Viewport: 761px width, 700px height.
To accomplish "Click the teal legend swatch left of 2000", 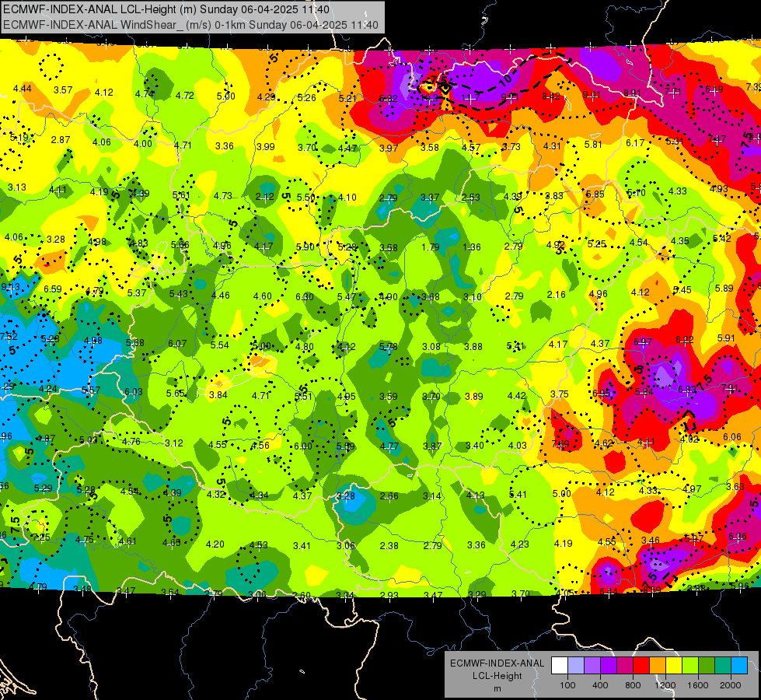I will 722,666.
